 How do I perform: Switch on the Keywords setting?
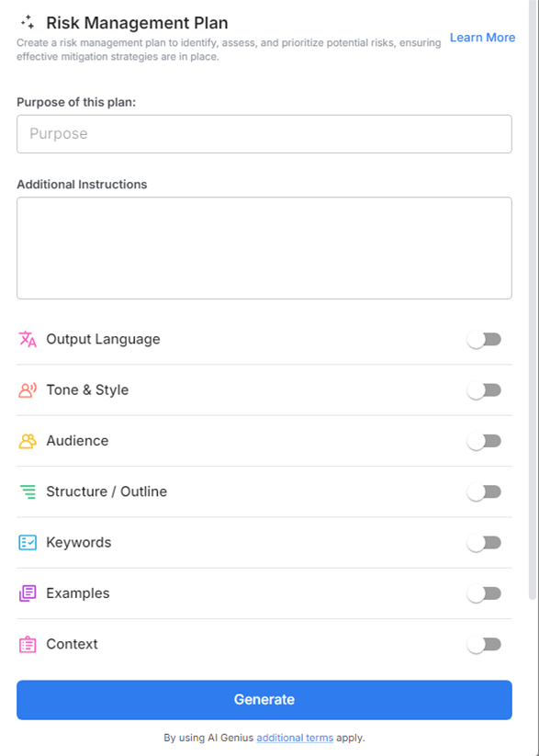click(x=484, y=542)
